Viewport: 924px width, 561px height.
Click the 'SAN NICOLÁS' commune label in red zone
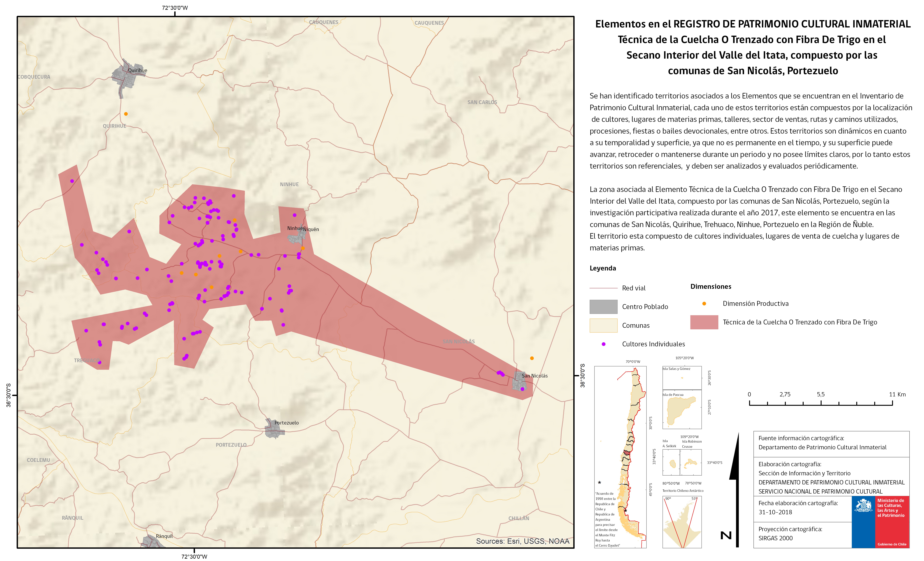459,341
